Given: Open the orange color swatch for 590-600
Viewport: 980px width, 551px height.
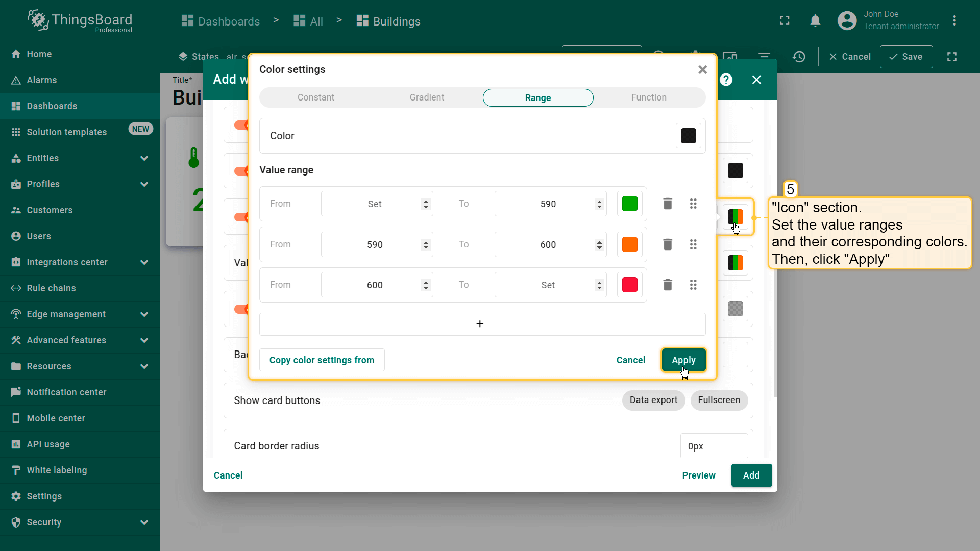Looking at the screenshot, I should pyautogui.click(x=629, y=244).
